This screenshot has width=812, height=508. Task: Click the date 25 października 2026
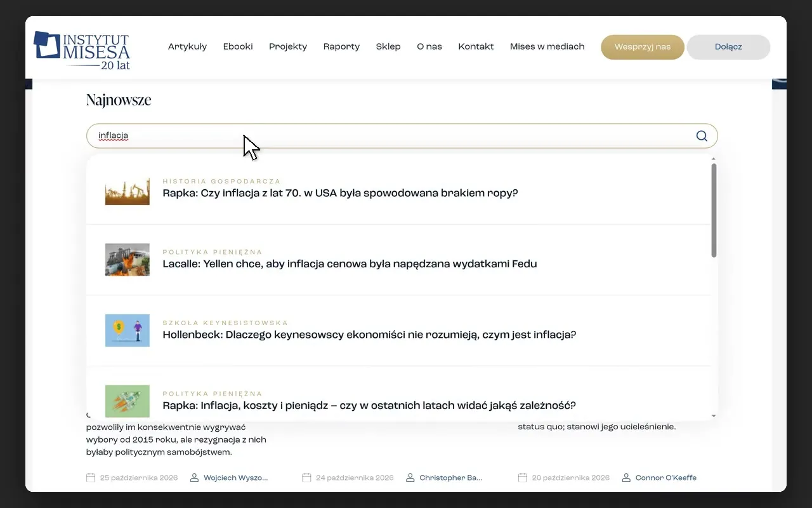pyautogui.click(x=139, y=478)
